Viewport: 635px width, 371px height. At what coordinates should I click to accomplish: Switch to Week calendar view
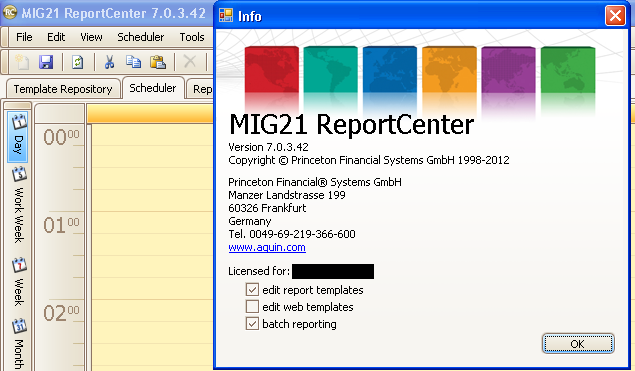[18, 282]
